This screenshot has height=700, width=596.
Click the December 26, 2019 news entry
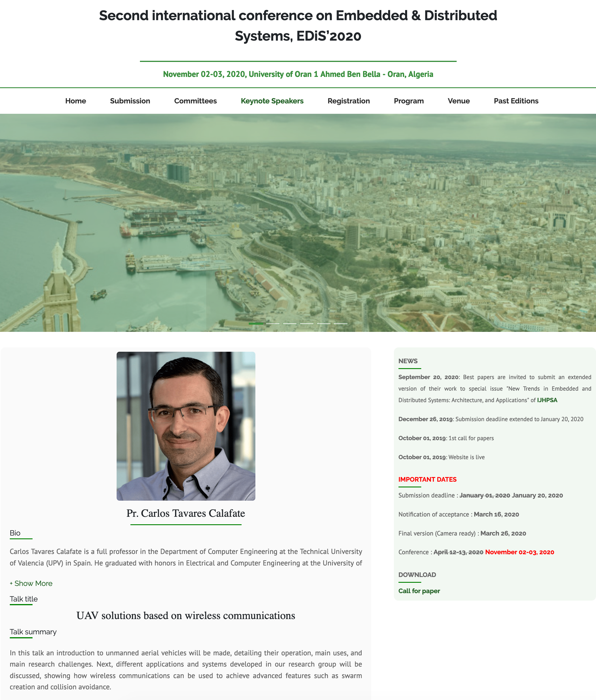491,419
